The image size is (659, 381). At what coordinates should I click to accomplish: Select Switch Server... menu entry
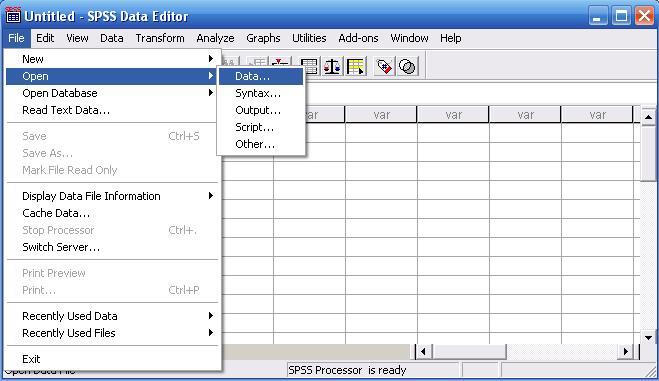[x=112, y=247]
